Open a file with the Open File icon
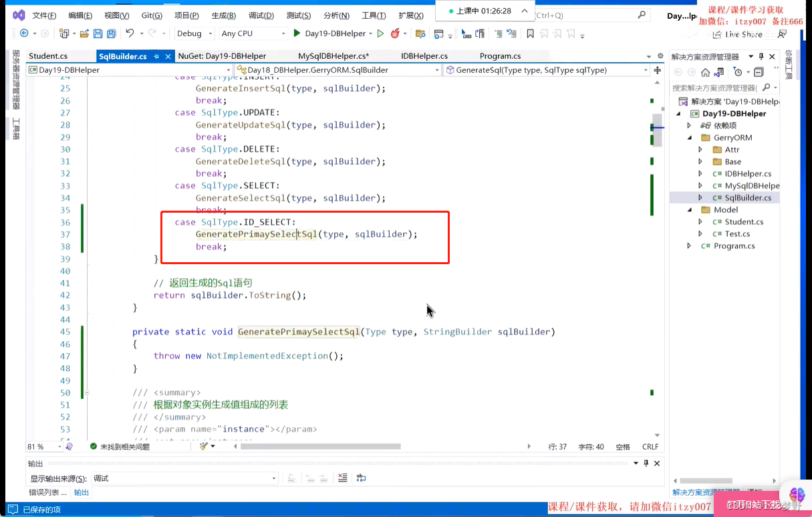The image size is (812, 517). pyautogui.click(x=83, y=33)
